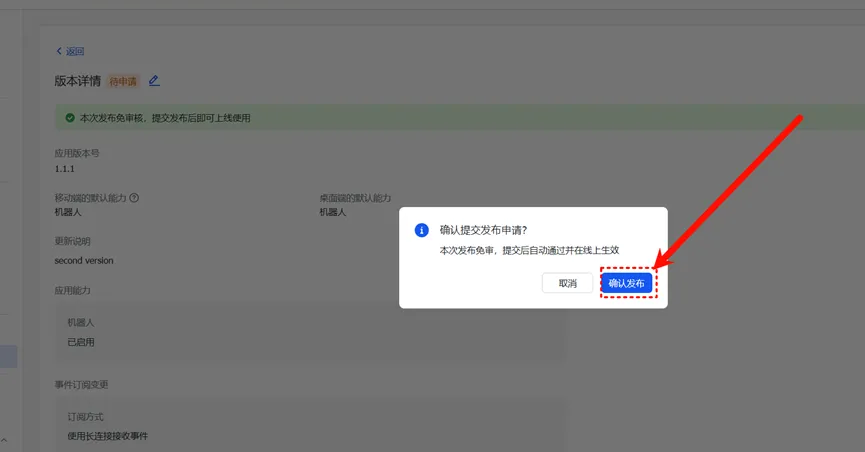Viewport: 865px width, 452px height.
Task: Click the 版本详情 heading
Action: click(x=77, y=81)
